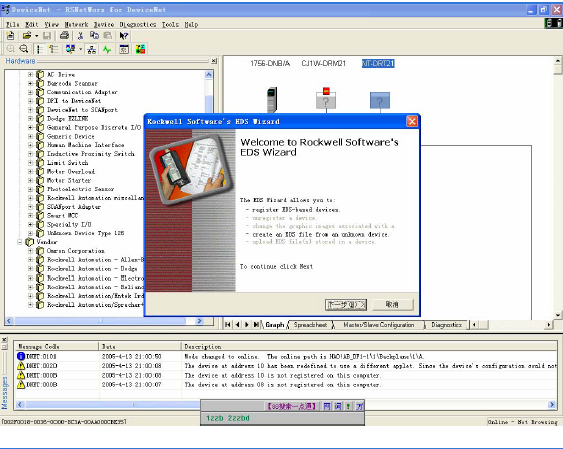Click the Description column header
This screenshot has height=449, width=563.
[x=369, y=346]
